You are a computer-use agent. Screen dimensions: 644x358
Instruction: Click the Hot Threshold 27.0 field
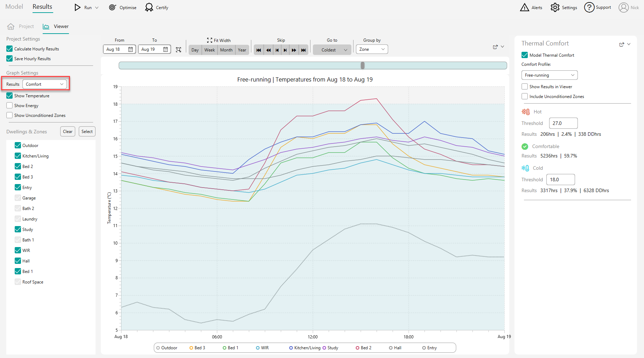(563, 123)
